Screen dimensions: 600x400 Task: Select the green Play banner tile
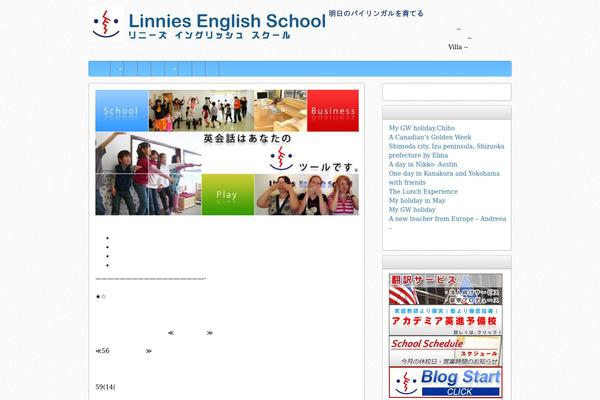coord(228,194)
